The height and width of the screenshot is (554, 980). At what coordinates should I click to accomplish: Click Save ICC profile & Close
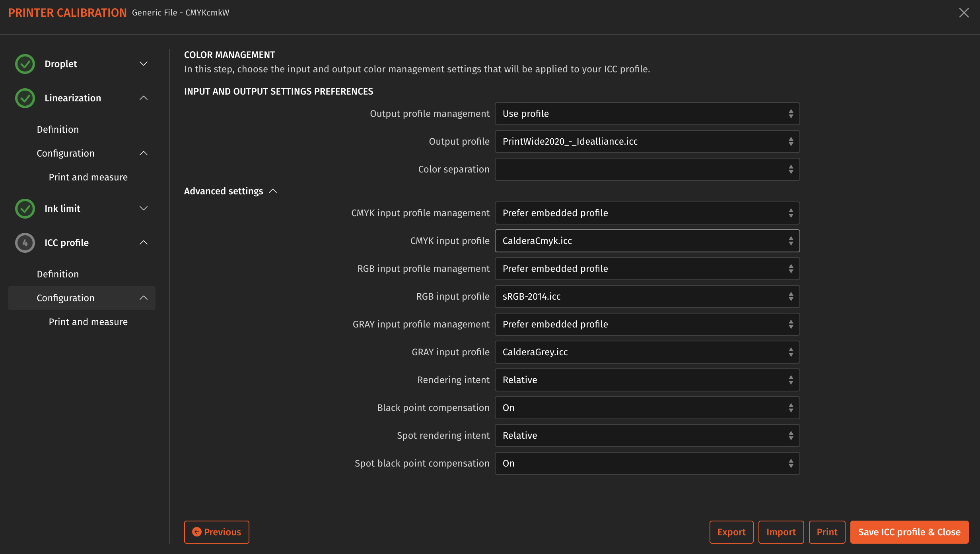[x=909, y=532]
